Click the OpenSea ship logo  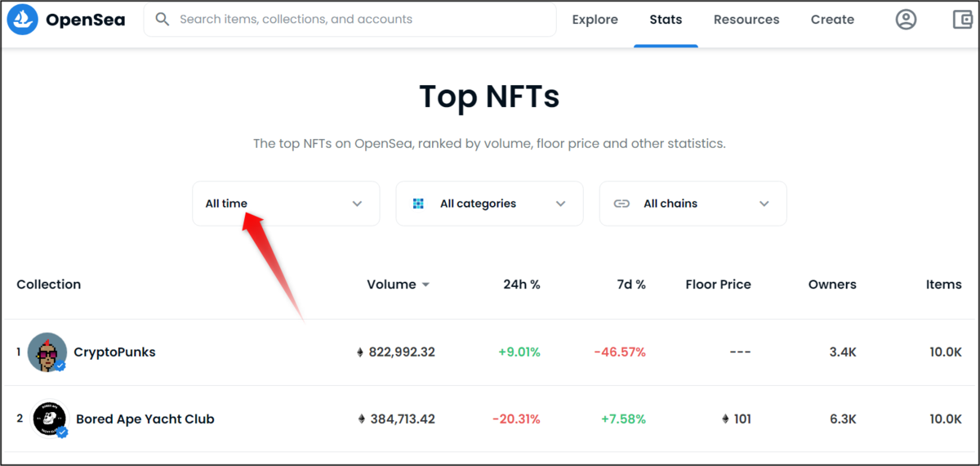pyautogui.click(x=23, y=20)
